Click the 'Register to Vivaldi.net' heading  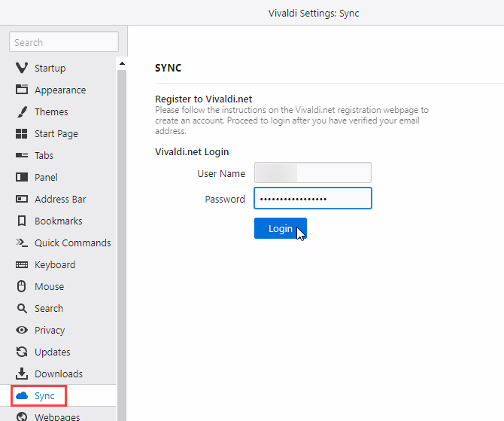pyautogui.click(x=203, y=99)
